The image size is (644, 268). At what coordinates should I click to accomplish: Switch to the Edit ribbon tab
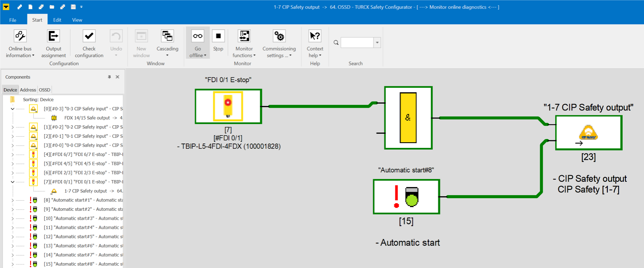(57, 20)
